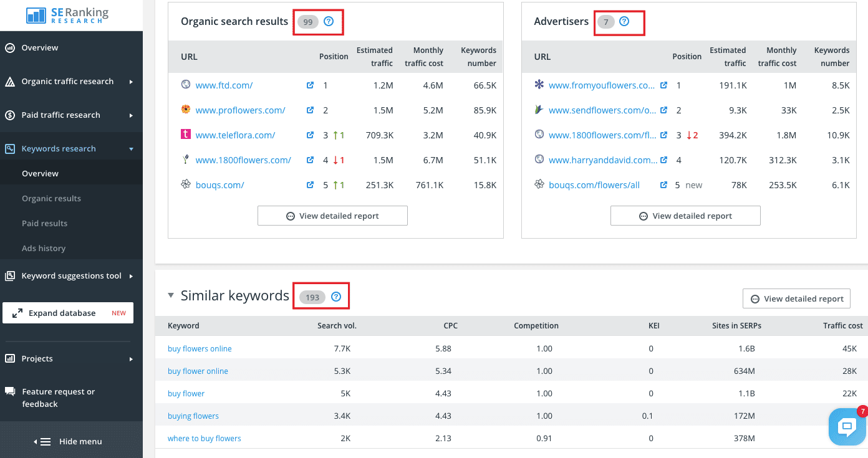Click the Feature request speech-bubble icon
This screenshot has width=868, height=458.
10,391
